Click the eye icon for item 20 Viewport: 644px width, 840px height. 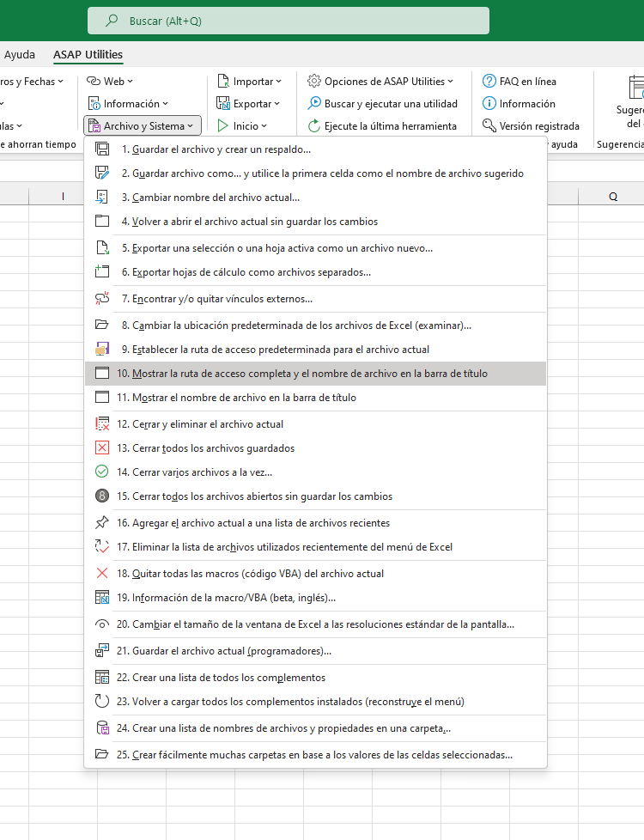[x=102, y=624]
